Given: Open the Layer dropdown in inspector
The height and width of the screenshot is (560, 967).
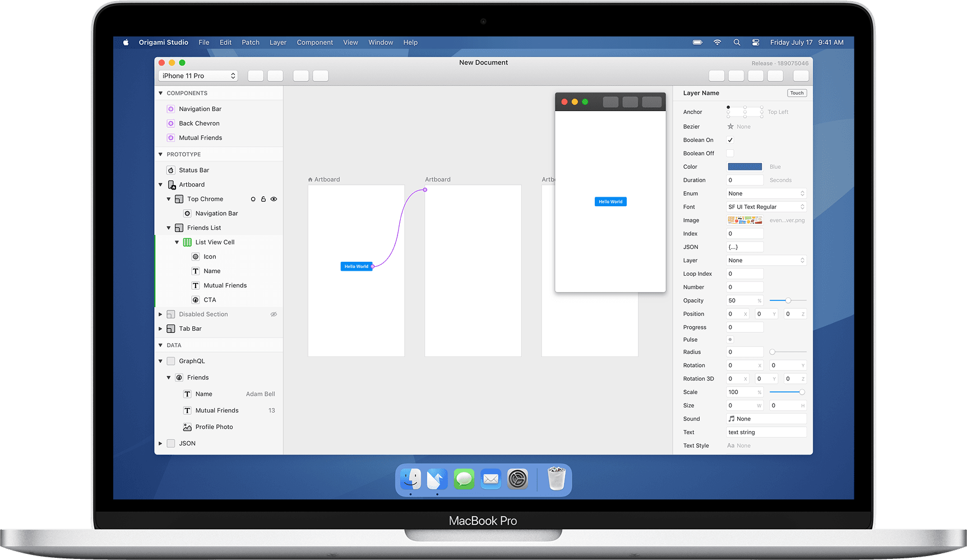Looking at the screenshot, I should coord(766,261).
